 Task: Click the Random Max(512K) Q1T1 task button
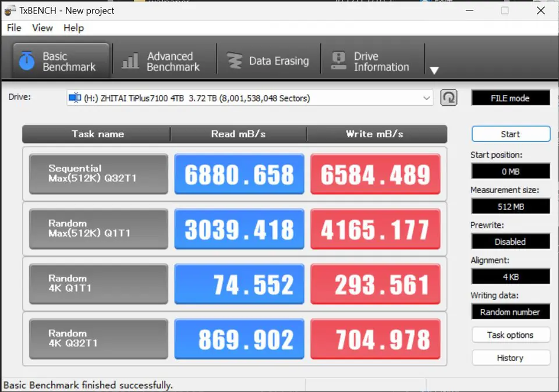click(98, 229)
